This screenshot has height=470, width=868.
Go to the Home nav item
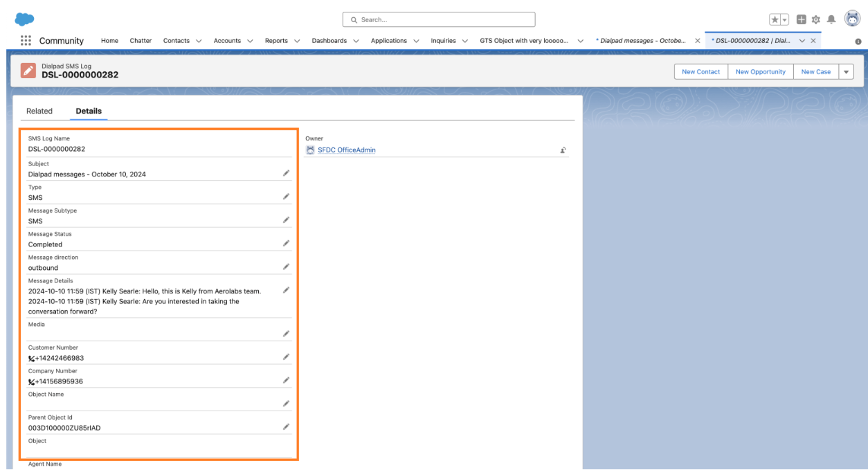coord(109,41)
